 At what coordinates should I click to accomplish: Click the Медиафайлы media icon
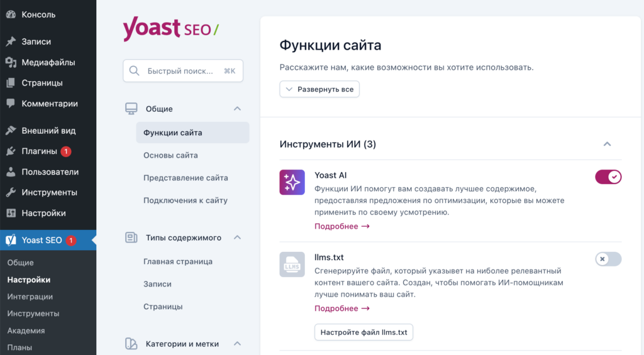(x=11, y=62)
